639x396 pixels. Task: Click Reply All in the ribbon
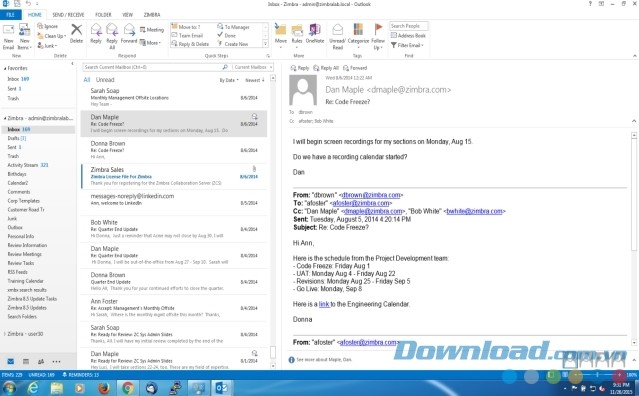(112, 36)
